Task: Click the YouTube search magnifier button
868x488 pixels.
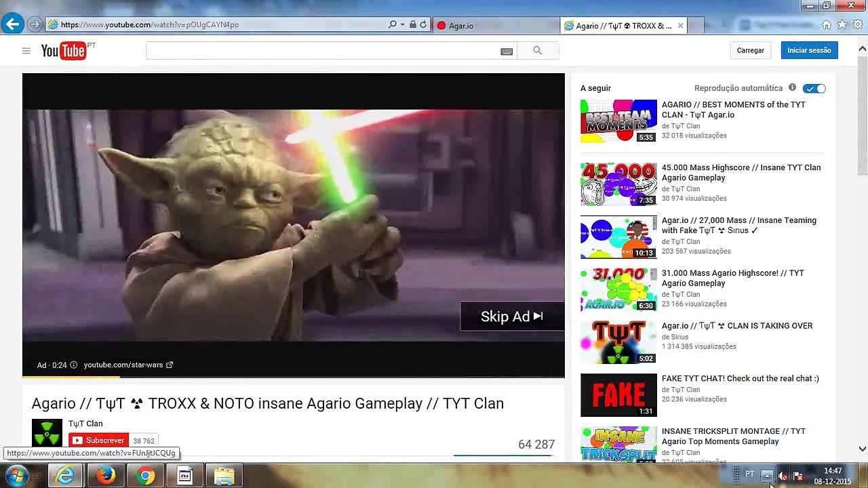Action: tap(538, 50)
